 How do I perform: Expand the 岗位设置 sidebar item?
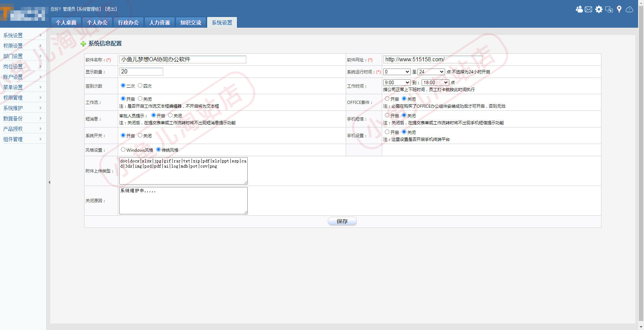pyautogui.click(x=23, y=66)
